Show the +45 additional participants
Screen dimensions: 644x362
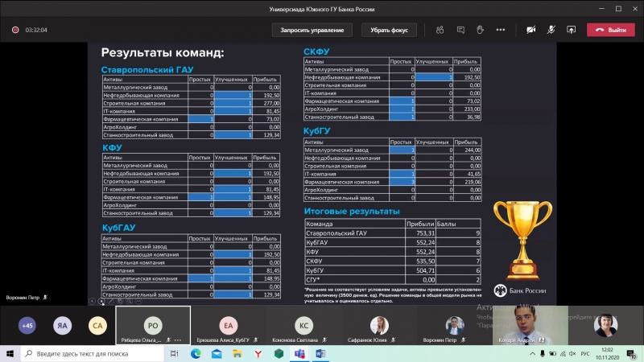tap(27, 326)
